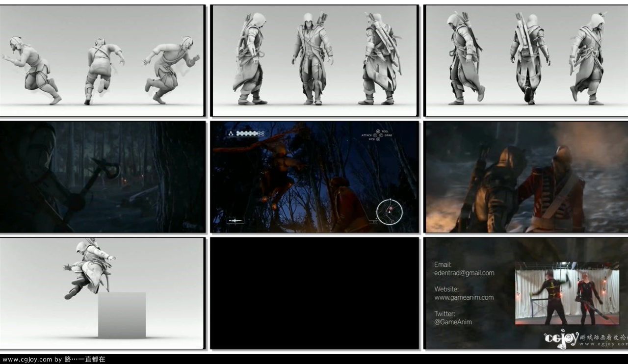Open the character vaulting over box thumbnail
628x364 pixels.
[102, 293]
